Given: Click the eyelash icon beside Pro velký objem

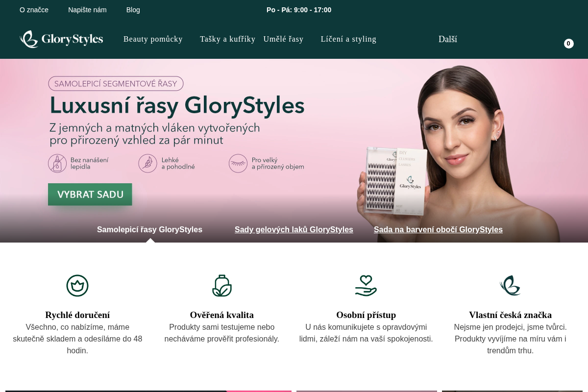Looking at the screenshot, I should [x=238, y=164].
